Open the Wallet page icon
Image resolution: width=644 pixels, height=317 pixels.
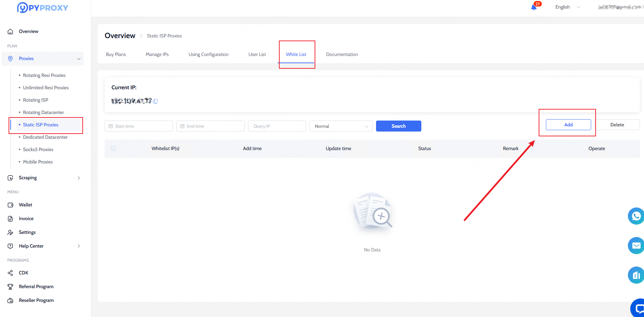coord(10,205)
